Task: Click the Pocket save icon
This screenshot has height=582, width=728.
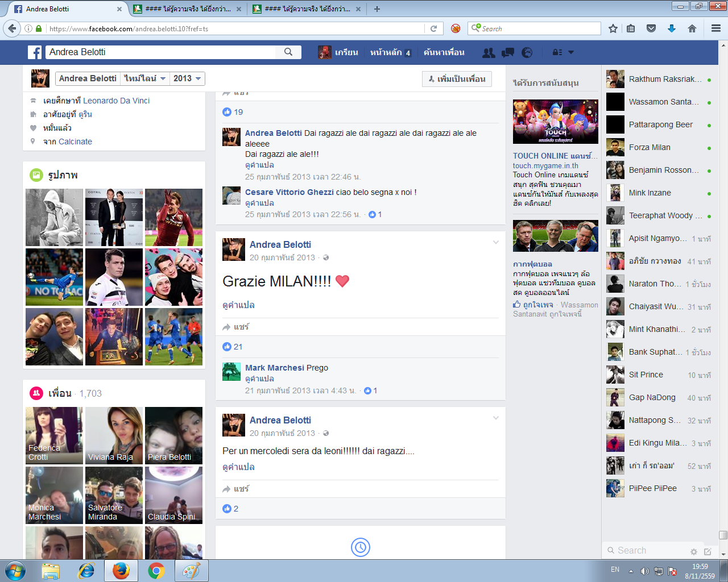Action: 651,28
